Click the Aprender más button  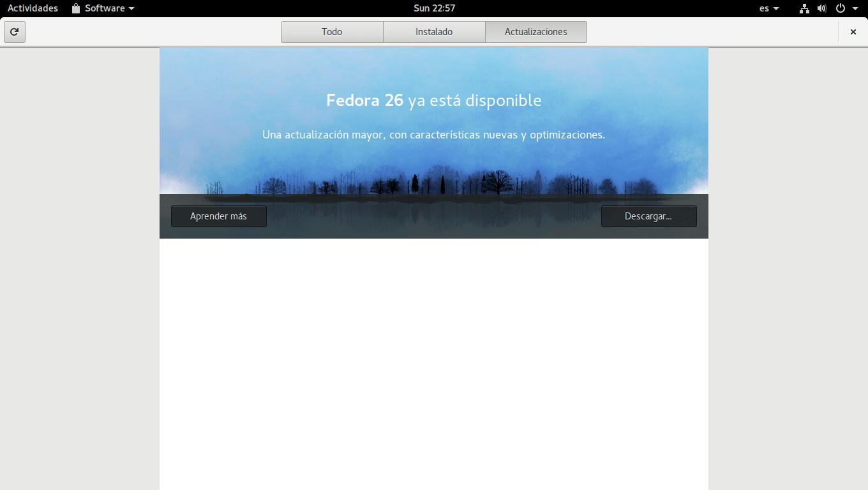click(x=219, y=216)
